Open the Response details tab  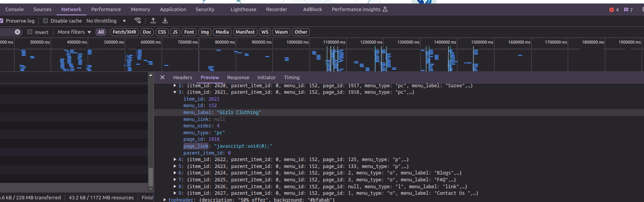(238, 77)
